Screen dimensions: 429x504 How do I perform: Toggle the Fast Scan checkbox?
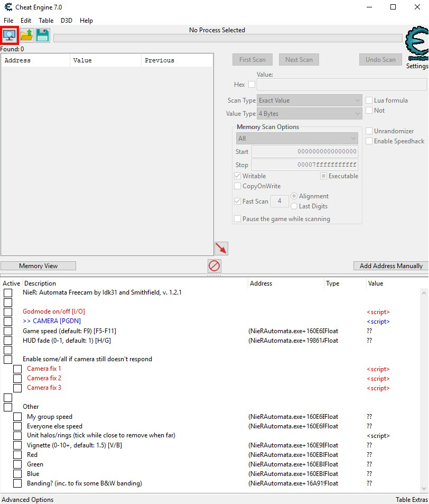tap(237, 201)
